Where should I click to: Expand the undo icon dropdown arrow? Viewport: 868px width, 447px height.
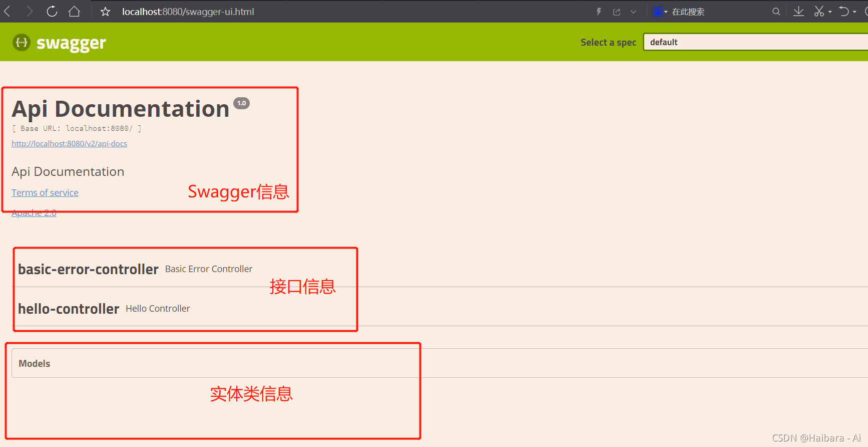854,12
